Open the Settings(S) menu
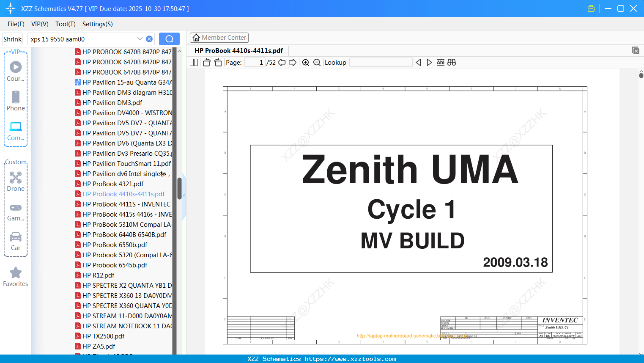The width and height of the screenshot is (644, 363). (x=98, y=24)
